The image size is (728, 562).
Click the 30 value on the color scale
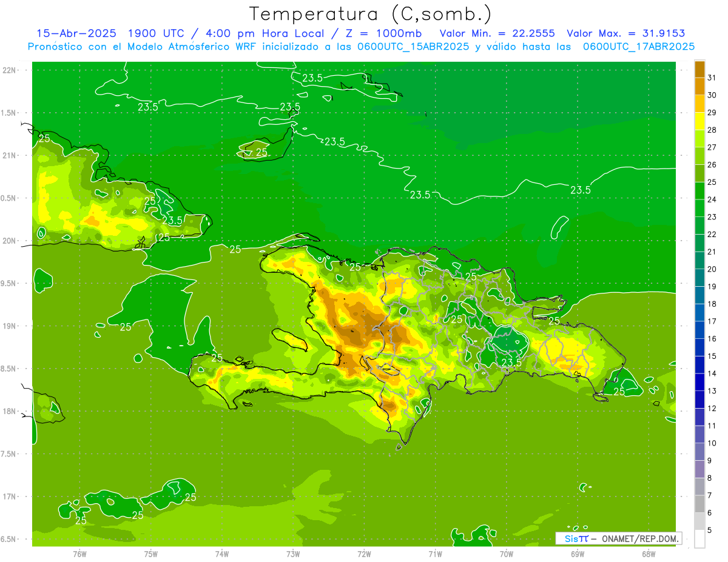pos(712,96)
